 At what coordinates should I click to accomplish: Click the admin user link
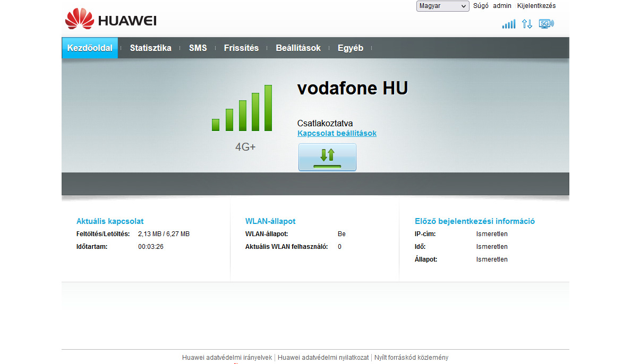(502, 6)
